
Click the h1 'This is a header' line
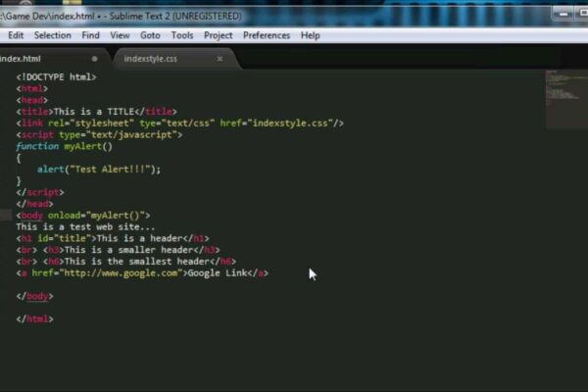[113, 238]
